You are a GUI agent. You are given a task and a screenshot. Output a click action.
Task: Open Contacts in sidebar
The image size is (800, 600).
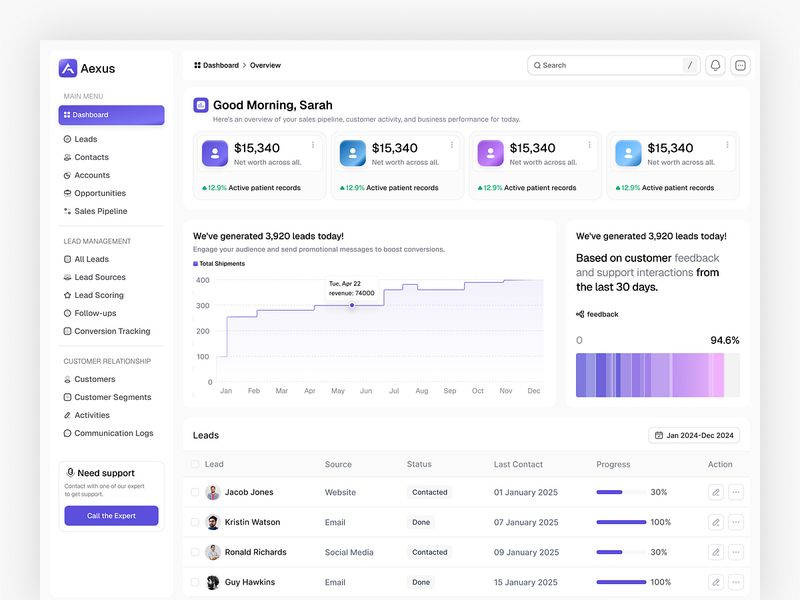[86, 157]
